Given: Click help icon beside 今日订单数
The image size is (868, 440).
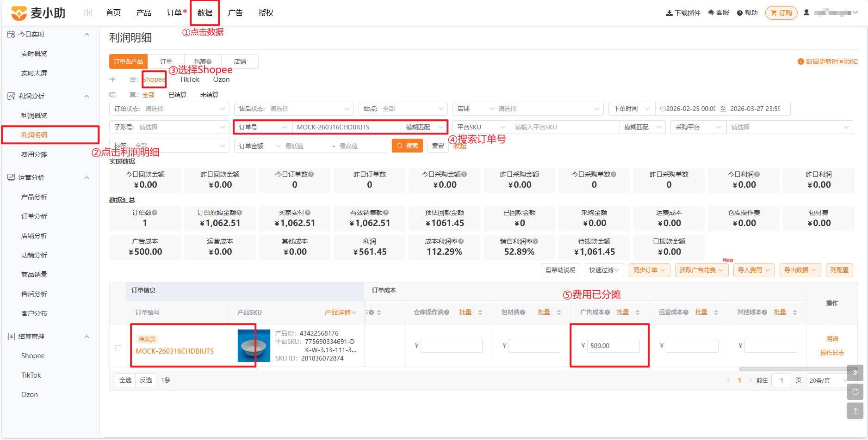Looking at the screenshot, I should [311, 174].
